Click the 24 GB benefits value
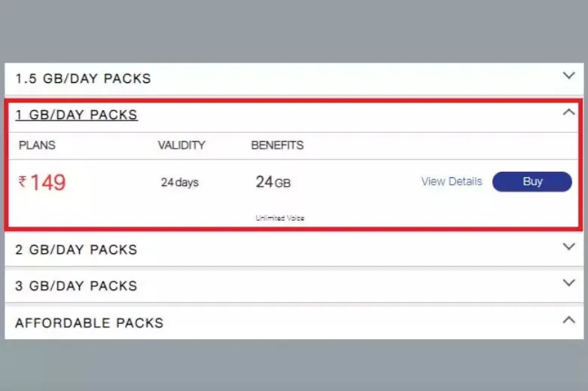 [x=273, y=182]
